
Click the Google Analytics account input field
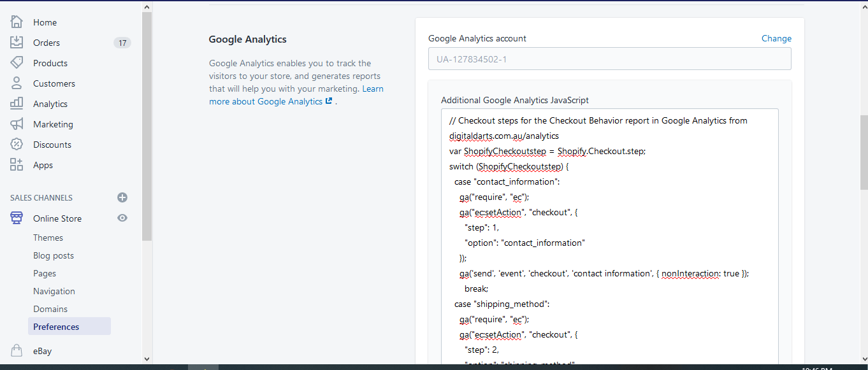(609, 58)
